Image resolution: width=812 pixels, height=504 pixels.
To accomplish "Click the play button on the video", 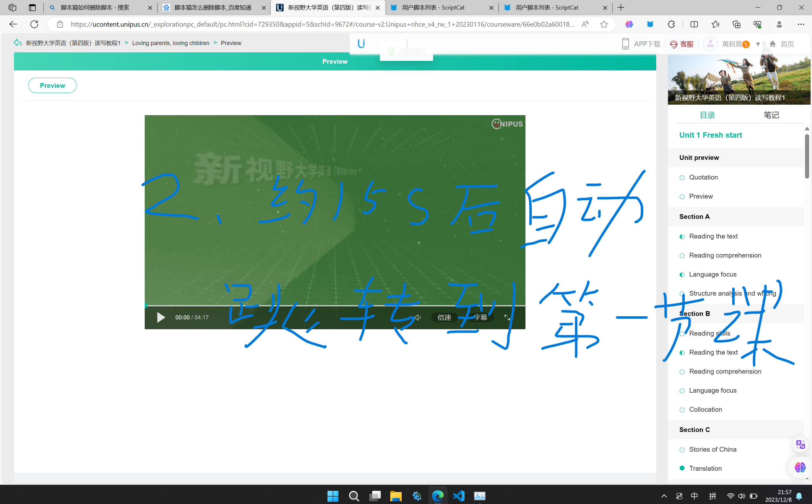I will point(161,317).
